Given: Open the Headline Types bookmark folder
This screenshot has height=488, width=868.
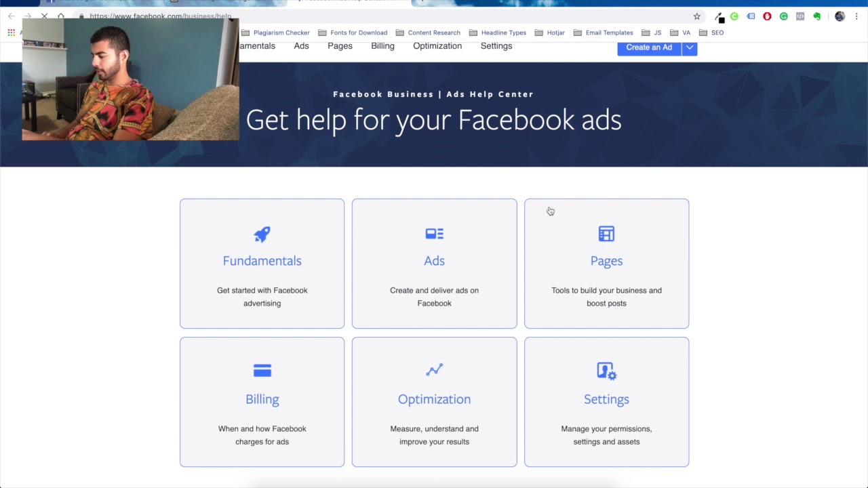Looking at the screenshot, I should (x=498, y=33).
